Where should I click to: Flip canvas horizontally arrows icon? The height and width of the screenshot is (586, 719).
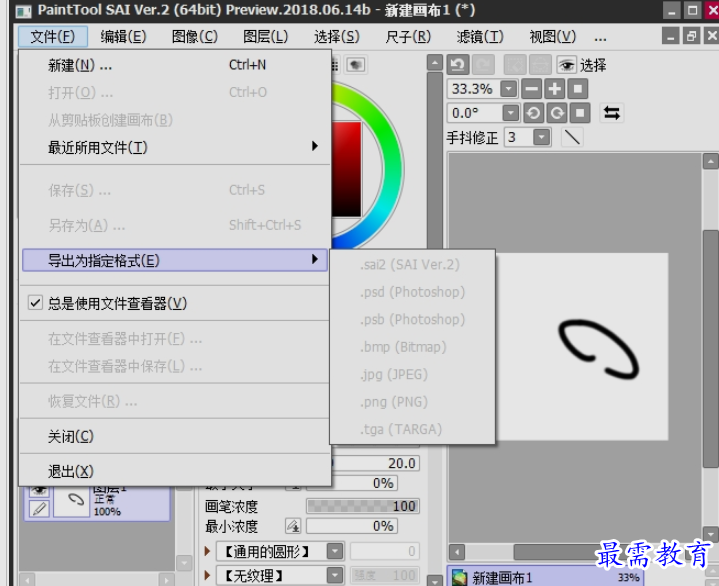tap(612, 112)
